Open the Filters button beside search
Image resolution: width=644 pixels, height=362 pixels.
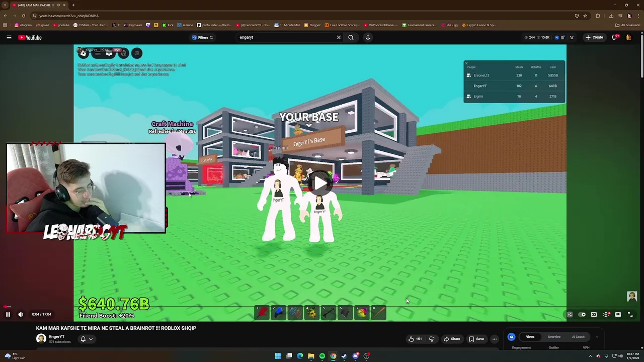tap(203, 37)
